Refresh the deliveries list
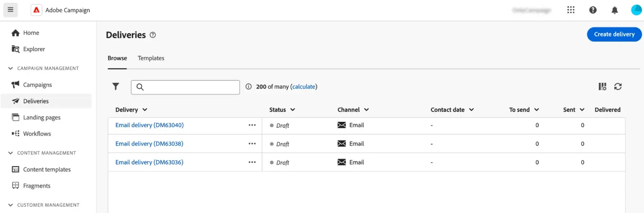The height and width of the screenshot is (213, 644). pos(618,86)
